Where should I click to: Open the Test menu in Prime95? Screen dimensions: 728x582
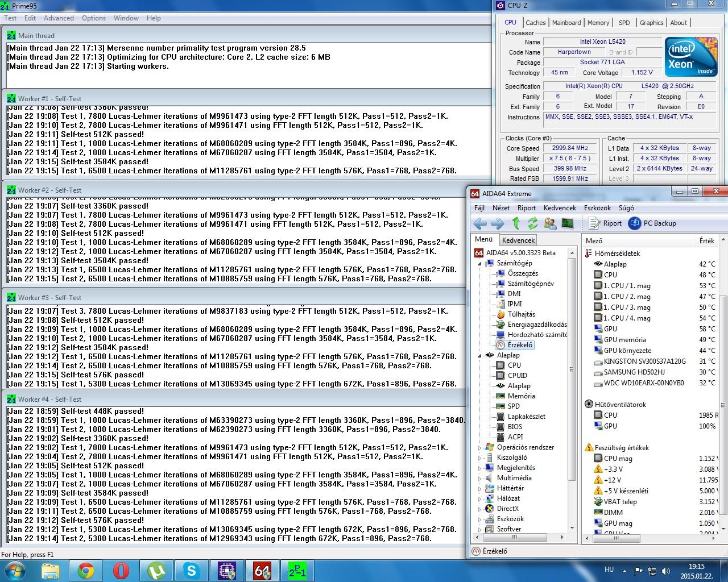tap(10, 18)
